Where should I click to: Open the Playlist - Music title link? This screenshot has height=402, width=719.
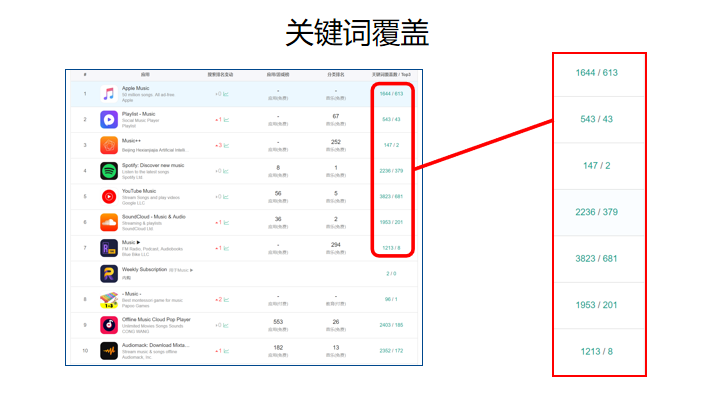click(x=138, y=114)
